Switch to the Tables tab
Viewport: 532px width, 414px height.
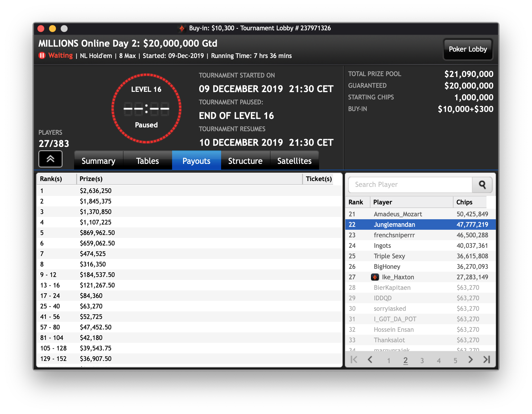pos(148,161)
